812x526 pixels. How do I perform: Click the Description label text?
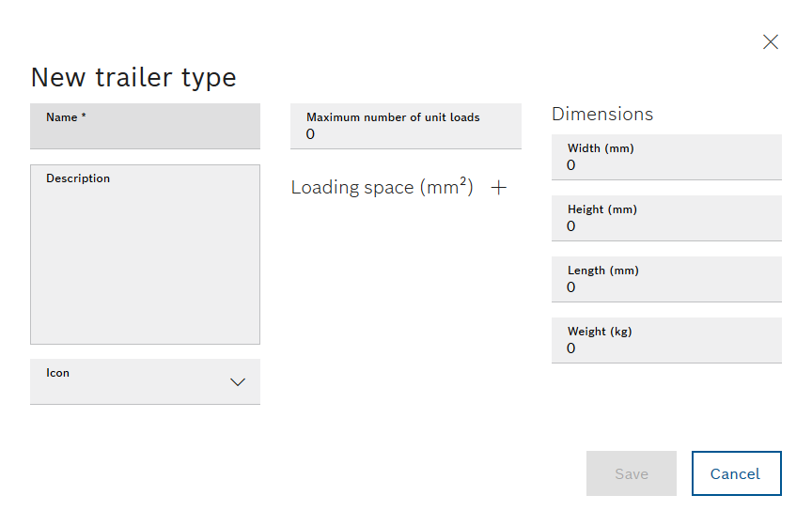[x=78, y=178]
